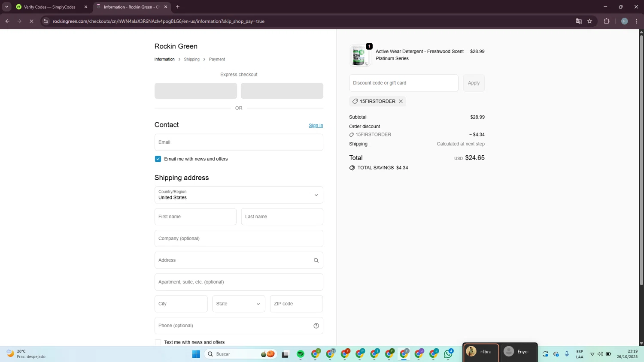Expand the State dropdown
Image resolution: width=644 pixels, height=362 pixels.
point(239,304)
